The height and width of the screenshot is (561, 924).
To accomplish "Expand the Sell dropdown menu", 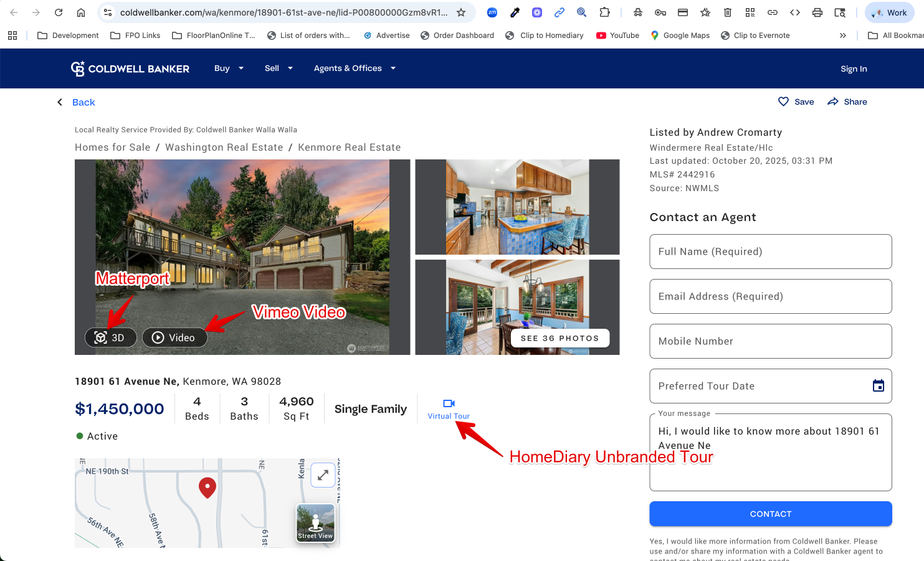I will pyautogui.click(x=279, y=68).
